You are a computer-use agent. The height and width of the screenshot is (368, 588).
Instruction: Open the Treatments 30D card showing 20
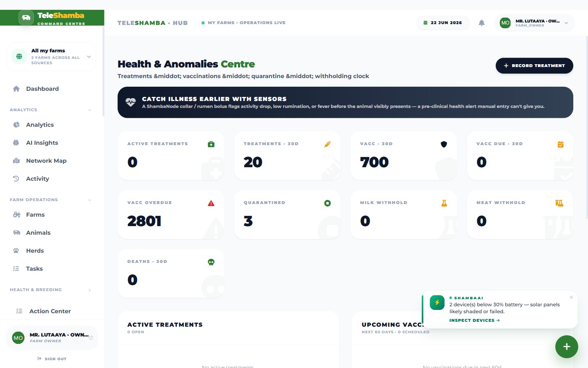click(287, 156)
